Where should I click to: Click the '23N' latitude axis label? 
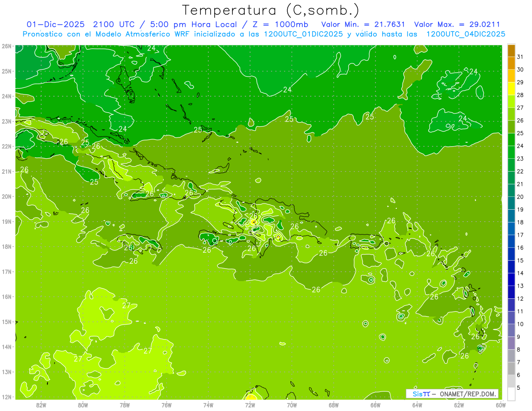pos(6,121)
